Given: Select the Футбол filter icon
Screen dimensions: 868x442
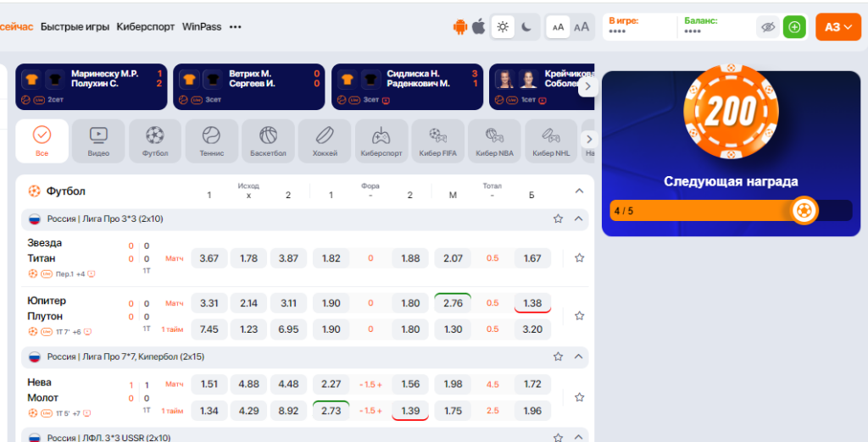Looking at the screenshot, I should pyautogui.click(x=155, y=141).
